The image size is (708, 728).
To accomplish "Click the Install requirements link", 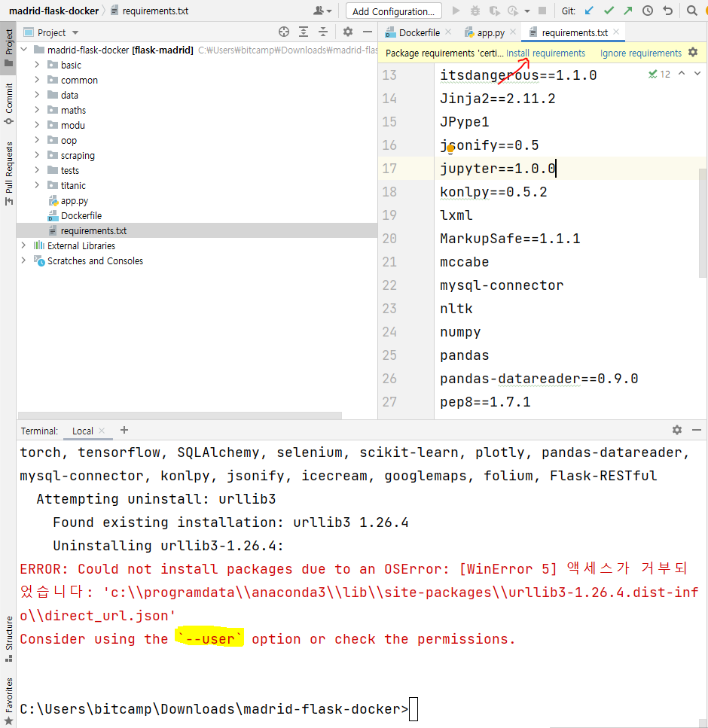I will (x=547, y=53).
